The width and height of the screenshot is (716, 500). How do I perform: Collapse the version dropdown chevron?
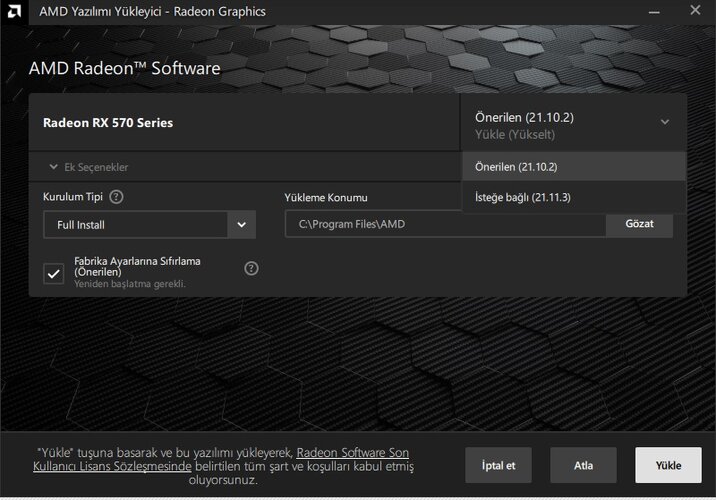[665, 122]
